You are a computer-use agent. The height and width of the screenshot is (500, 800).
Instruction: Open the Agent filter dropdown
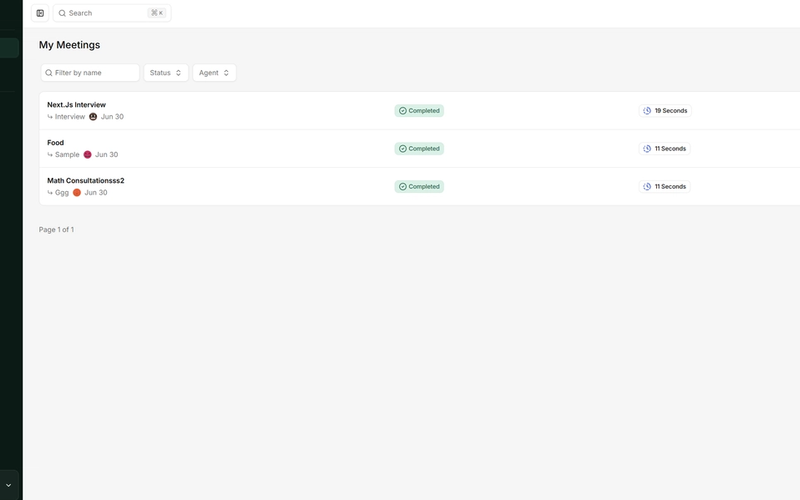[214, 72]
